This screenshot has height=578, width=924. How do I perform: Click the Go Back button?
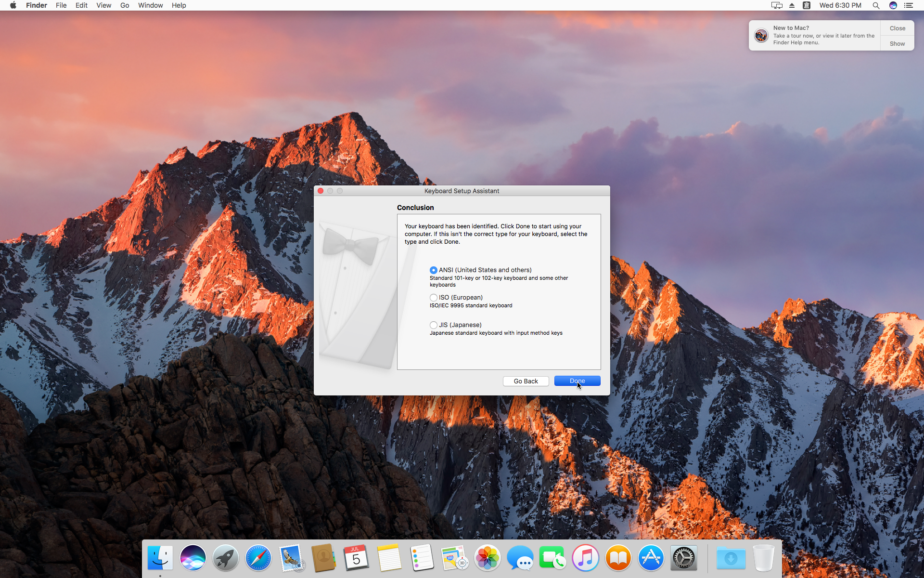point(526,381)
